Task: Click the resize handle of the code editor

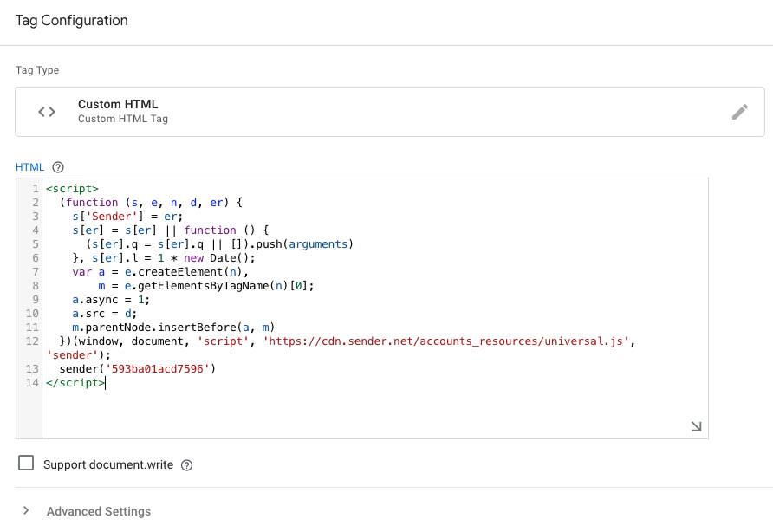Action: pos(696,426)
